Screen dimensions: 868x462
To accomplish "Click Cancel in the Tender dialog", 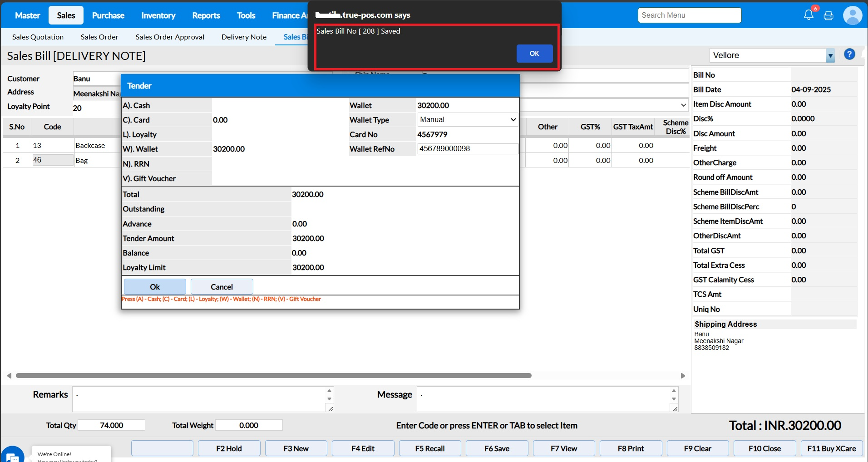I will (x=222, y=287).
